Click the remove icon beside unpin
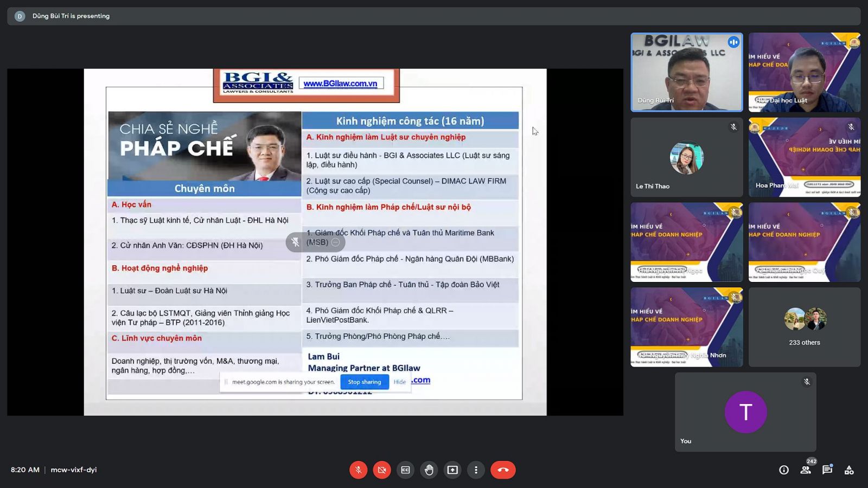Screen dimensions: 868x488 [x=335, y=242]
